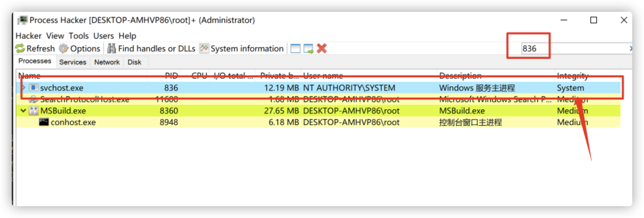Click the 27.65 MB private bytes cell
Screen dimensions: 644x218
pos(281,111)
